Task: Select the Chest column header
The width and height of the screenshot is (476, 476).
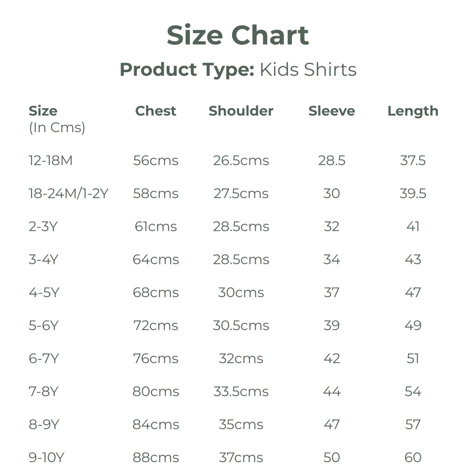Action: (x=155, y=111)
